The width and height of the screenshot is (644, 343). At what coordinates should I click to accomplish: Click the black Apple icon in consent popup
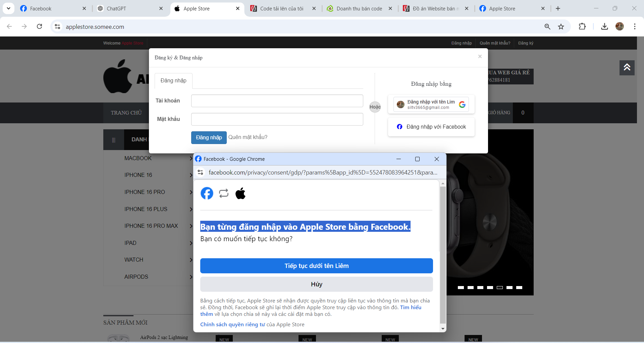pyautogui.click(x=240, y=193)
